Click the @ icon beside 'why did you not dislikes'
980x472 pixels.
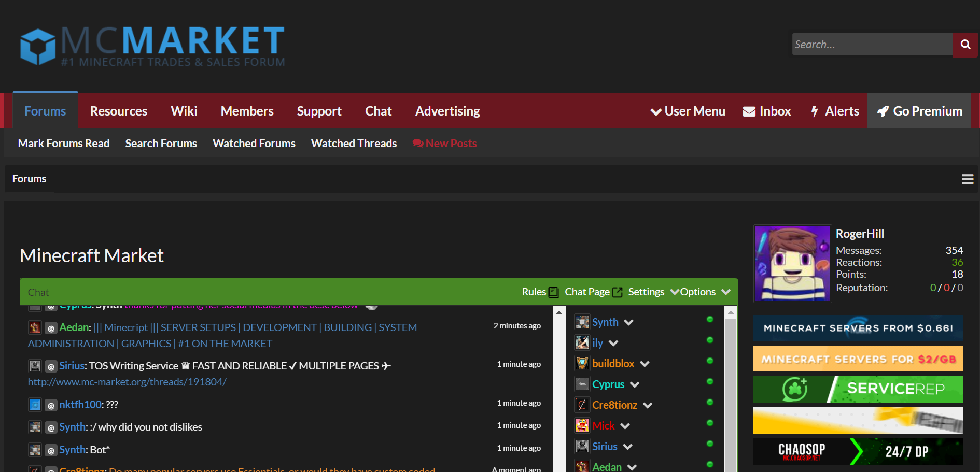(x=51, y=427)
